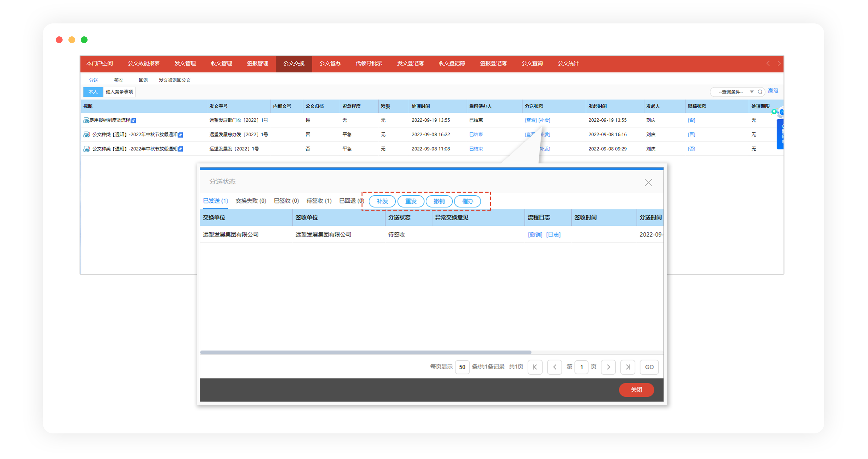Click the search magnifier icon
The height and width of the screenshot is (459, 868).
coord(760,92)
